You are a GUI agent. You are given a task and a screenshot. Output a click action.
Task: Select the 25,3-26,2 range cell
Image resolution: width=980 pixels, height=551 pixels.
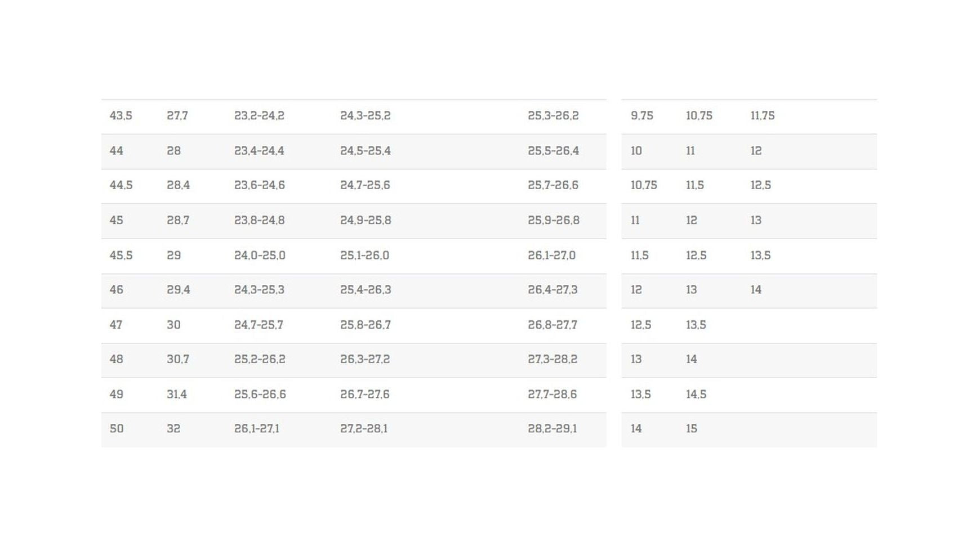(x=553, y=116)
